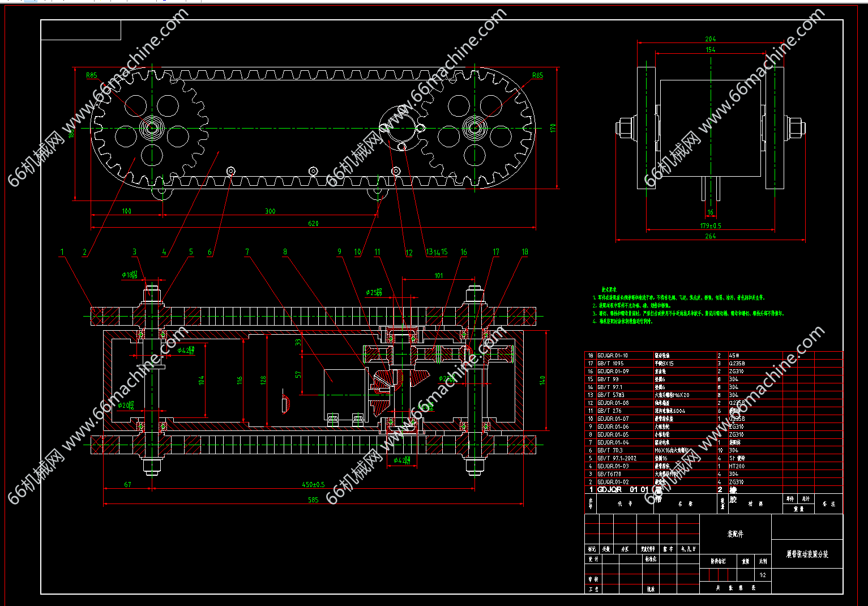This screenshot has width=868, height=606.
Task: Select the 264 width dimension text
Action: [x=710, y=236]
